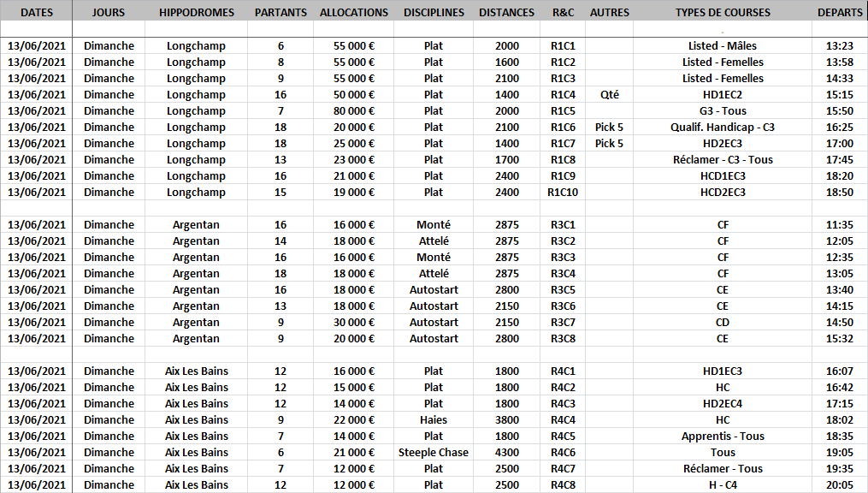Viewport: 868px width, 493px height.
Task: Click the 1700 distance cell
Action: point(506,159)
